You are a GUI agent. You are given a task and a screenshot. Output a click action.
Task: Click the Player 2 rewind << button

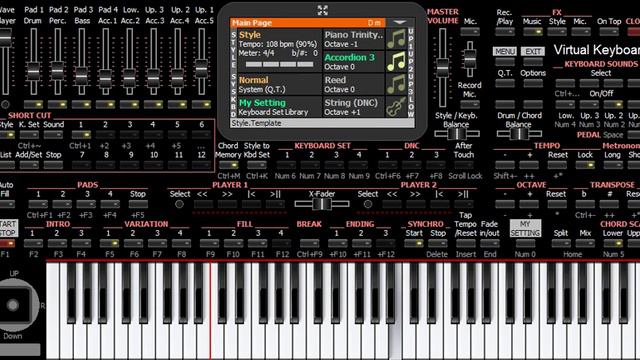pos(391,204)
